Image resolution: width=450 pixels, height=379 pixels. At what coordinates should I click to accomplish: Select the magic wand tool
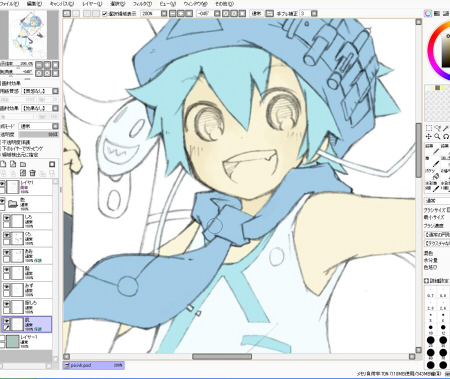(446, 128)
